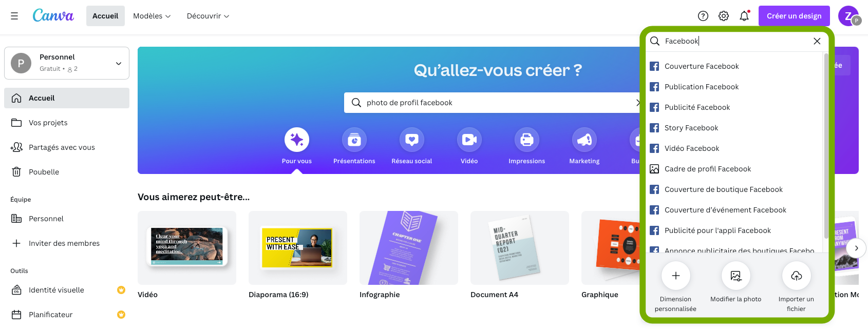This screenshot has width=868, height=330.
Task: Clear the Facebook search with the X
Action: coord(817,41)
